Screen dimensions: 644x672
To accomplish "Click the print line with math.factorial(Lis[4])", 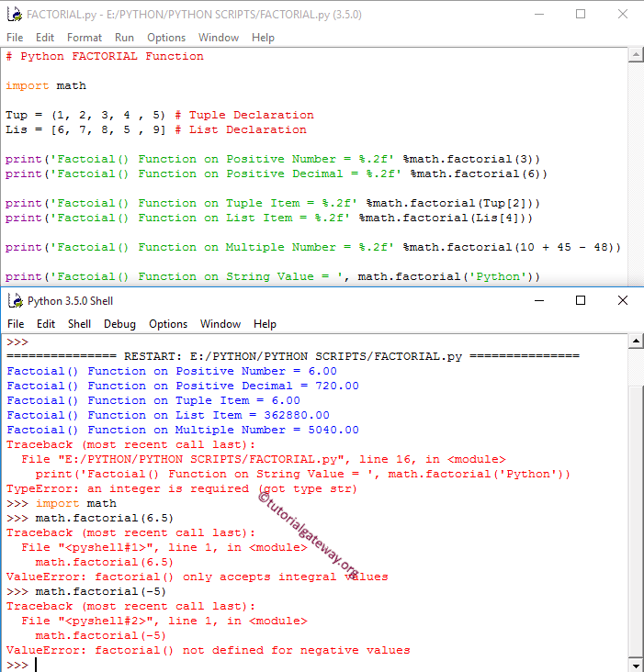I will point(269,218).
